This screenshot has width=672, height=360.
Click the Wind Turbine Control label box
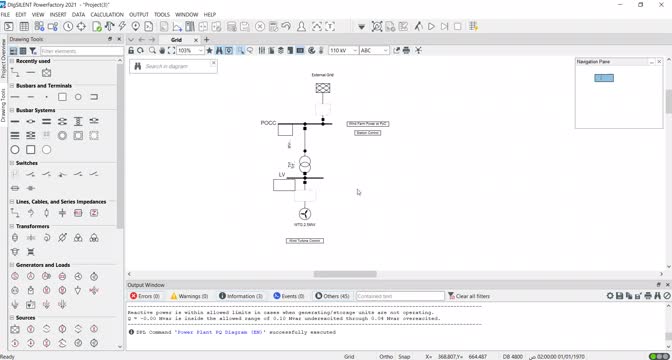pyautogui.click(x=305, y=241)
